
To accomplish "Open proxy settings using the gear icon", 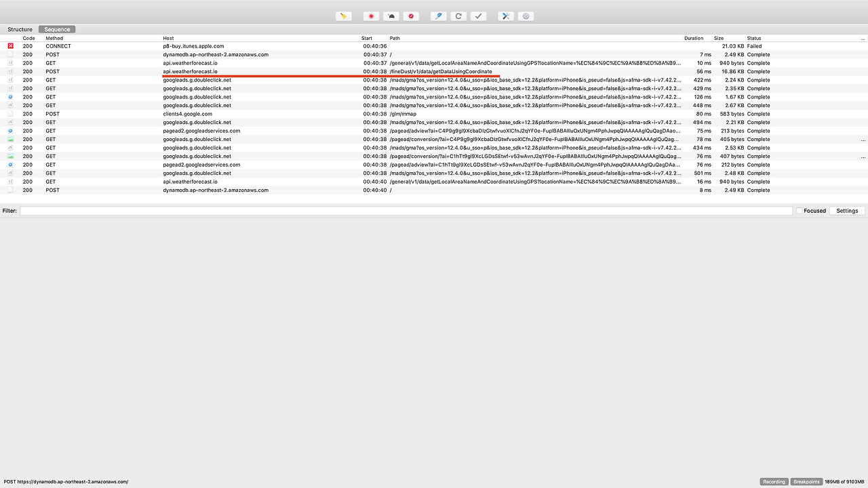I will (526, 16).
